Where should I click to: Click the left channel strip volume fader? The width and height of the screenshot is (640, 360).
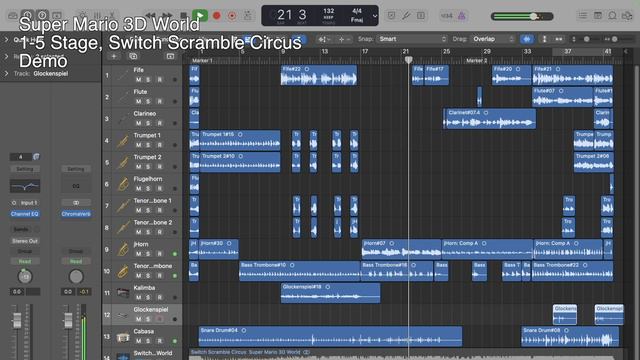[17, 320]
